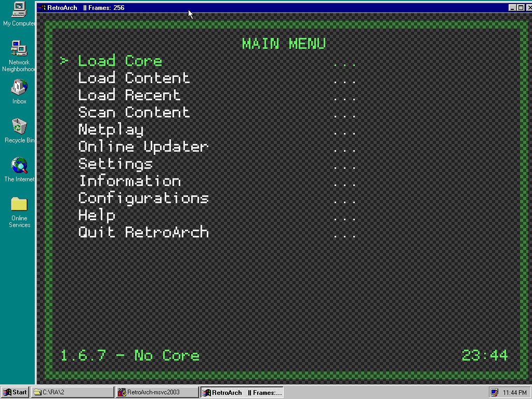Minimize the RetroArch window
Screen dimensions: 532x399
(512, 7)
